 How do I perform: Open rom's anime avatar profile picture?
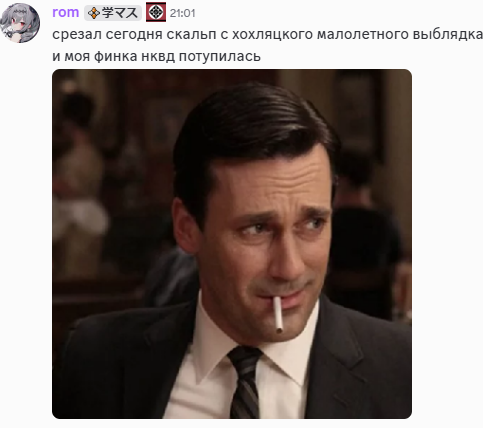click(20, 23)
